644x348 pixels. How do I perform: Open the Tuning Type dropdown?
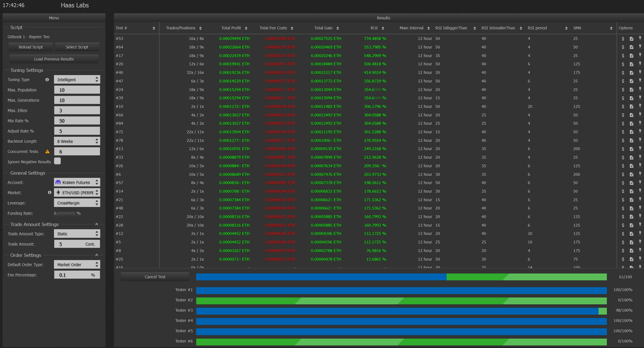point(77,80)
